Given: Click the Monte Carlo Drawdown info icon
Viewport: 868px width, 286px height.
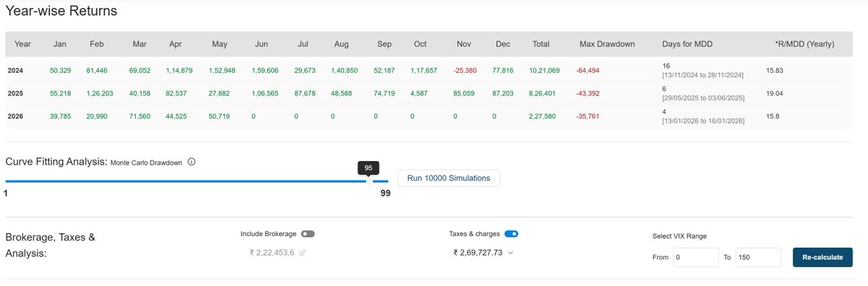Looking at the screenshot, I should (191, 162).
